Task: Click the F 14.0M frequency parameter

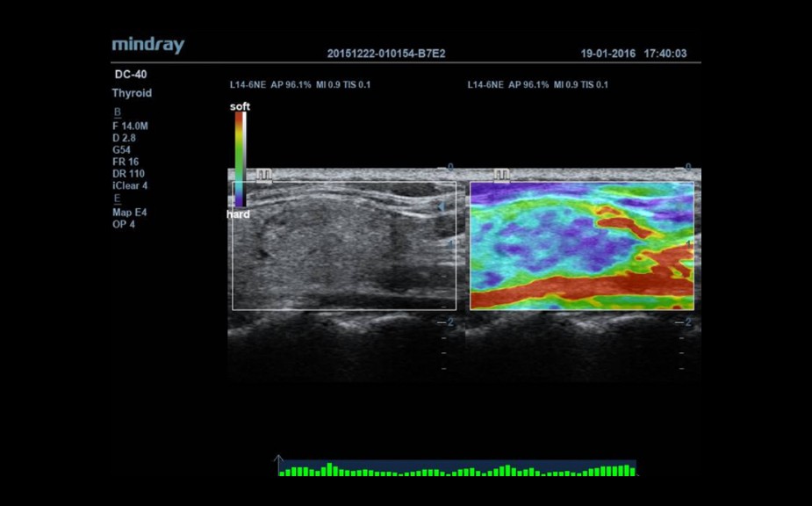Action: click(x=130, y=126)
